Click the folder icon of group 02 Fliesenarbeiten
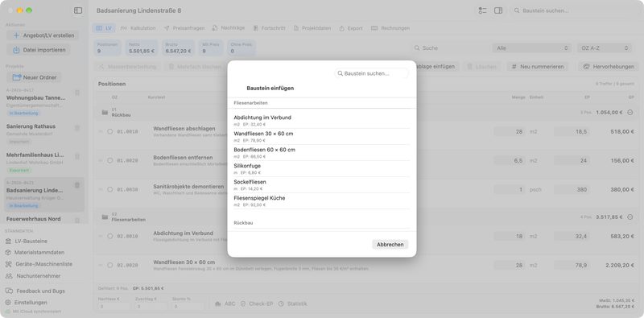This screenshot has height=318, width=644. [105, 217]
